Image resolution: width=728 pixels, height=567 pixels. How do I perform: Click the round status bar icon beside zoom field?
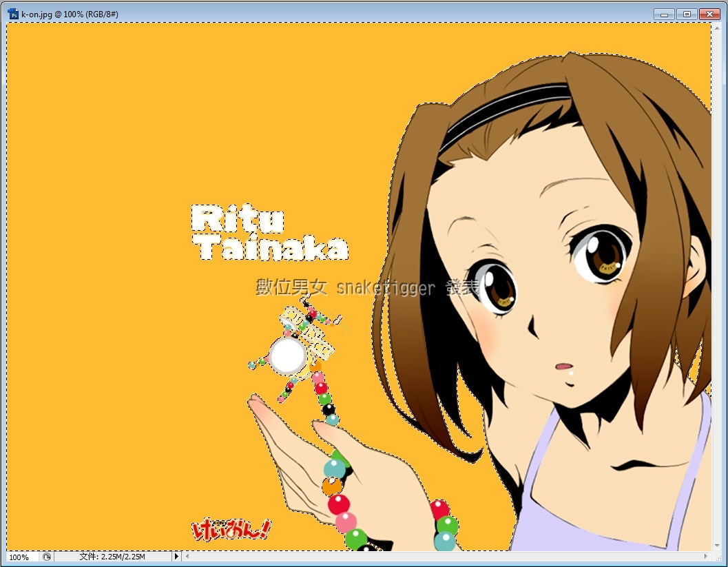47,557
